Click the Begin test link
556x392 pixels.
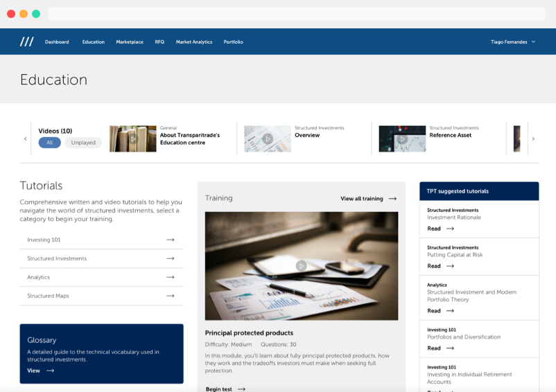219,389
